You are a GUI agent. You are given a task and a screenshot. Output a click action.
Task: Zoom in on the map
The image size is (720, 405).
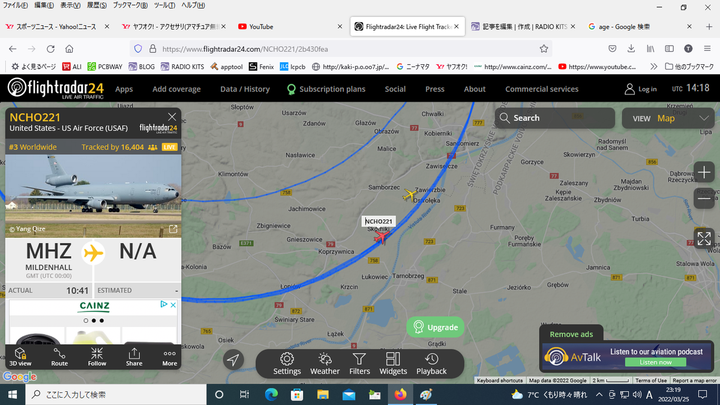[x=704, y=172]
